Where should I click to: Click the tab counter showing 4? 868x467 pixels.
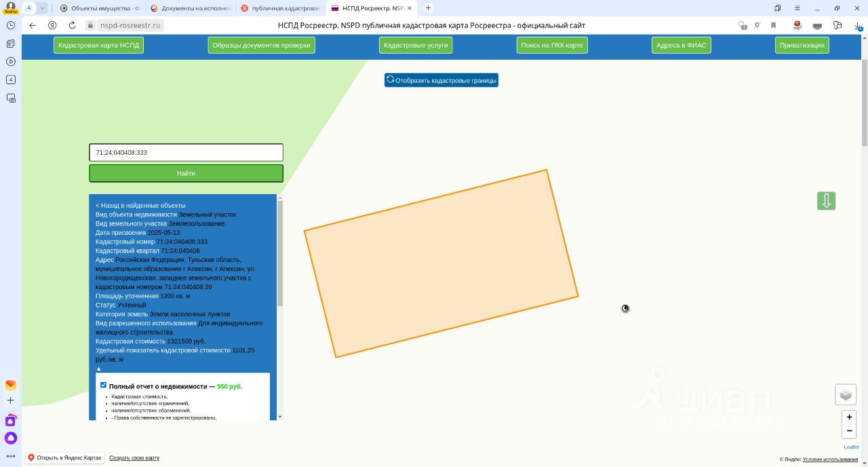coord(29,8)
